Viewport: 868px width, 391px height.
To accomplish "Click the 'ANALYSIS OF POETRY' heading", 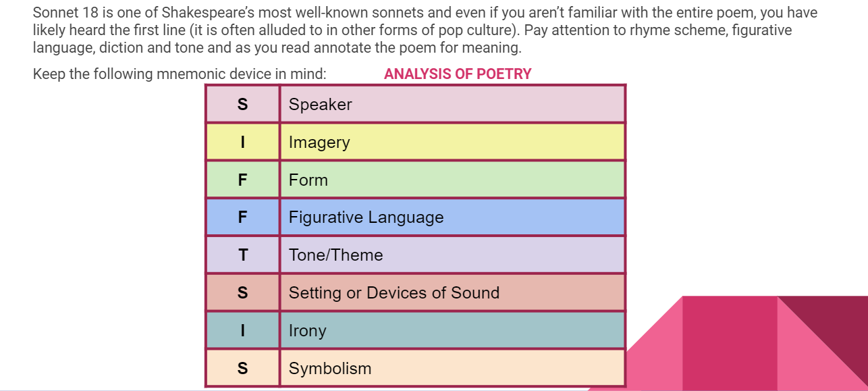I will (x=458, y=74).
